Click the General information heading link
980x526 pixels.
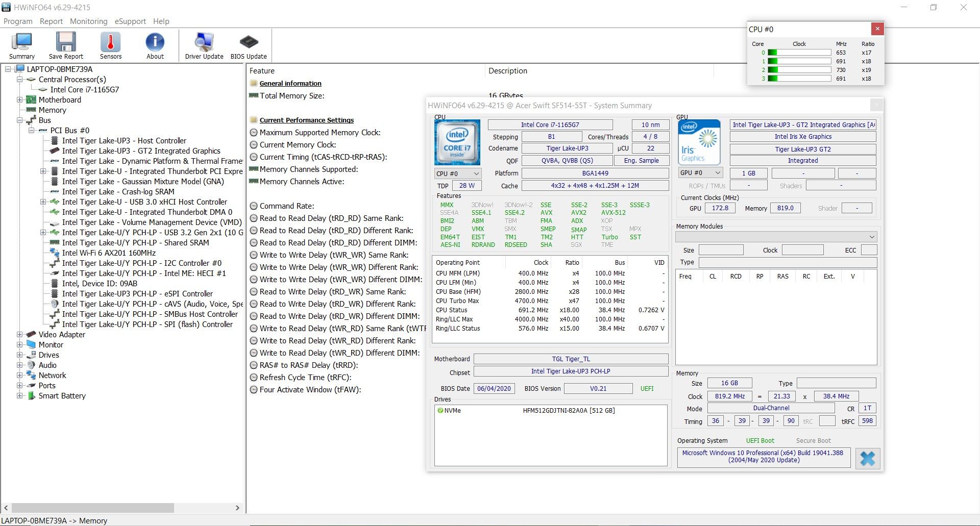[290, 84]
